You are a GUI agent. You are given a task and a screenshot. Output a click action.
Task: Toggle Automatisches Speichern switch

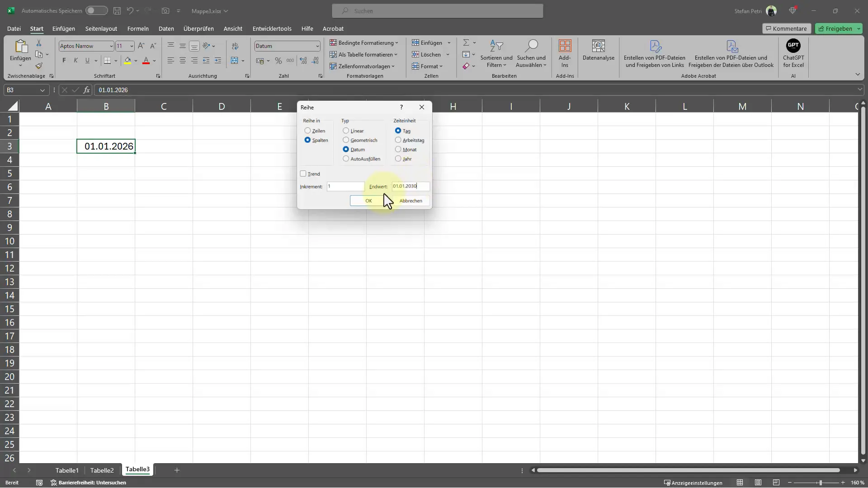coord(96,10)
